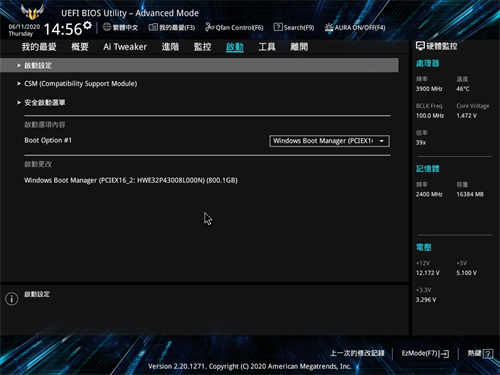Viewport: 500px width, 375px height.
Task: Click the 06/11/2020 date text
Action: tap(24, 27)
